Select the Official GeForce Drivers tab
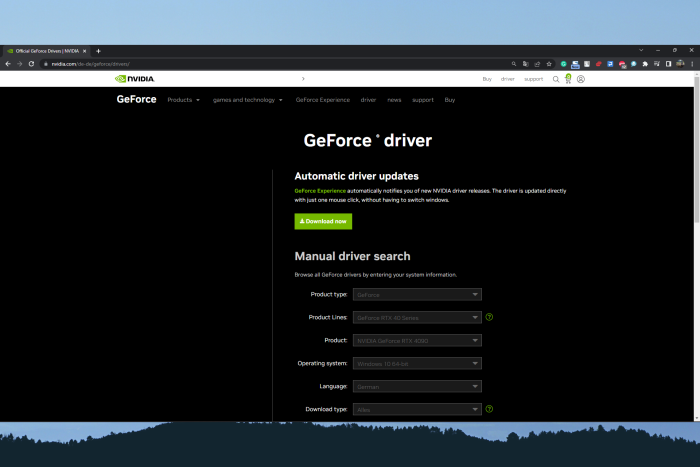Screen dimensions: 700x467 (x=45, y=51)
